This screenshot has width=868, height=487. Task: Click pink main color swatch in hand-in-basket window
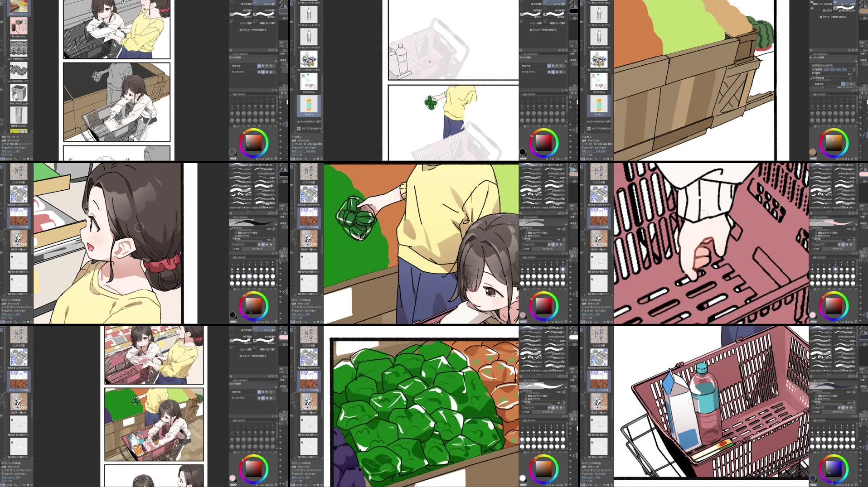(813, 315)
